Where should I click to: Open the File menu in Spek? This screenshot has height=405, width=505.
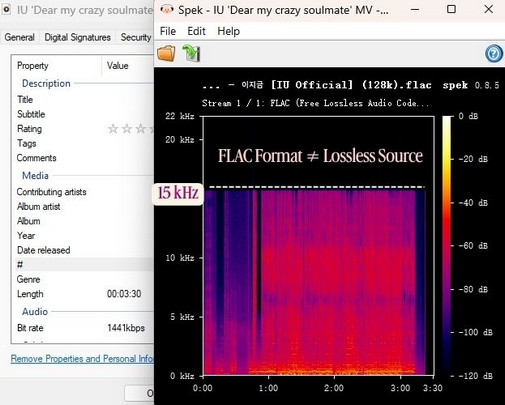pyautogui.click(x=168, y=31)
